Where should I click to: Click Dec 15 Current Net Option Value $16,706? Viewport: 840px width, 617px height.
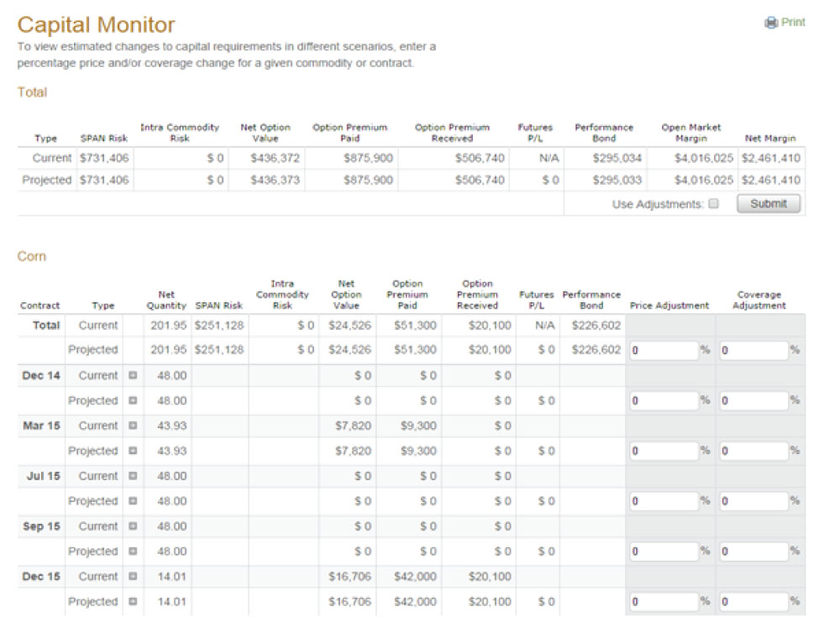(349, 577)
